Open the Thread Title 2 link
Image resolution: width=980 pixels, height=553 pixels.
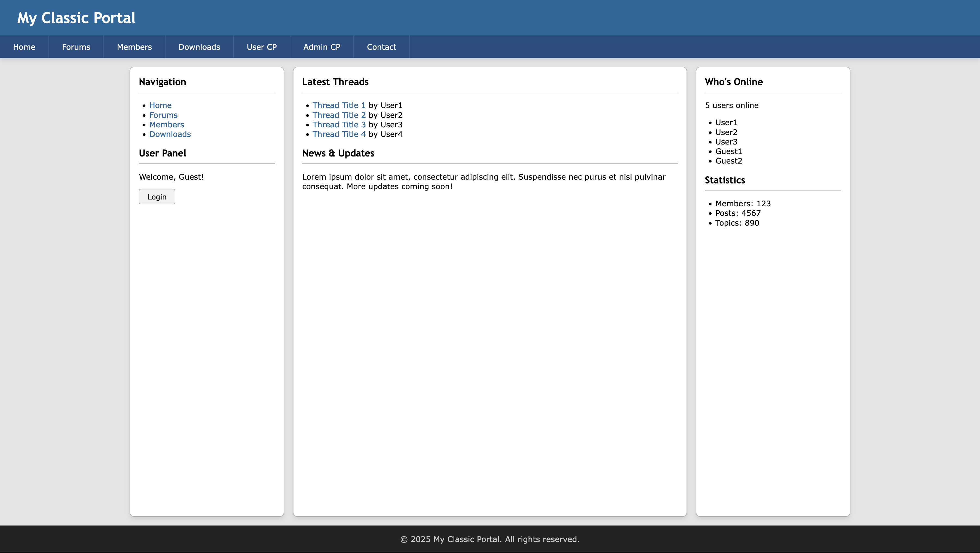pyautogui.click(x=339, y=115)
